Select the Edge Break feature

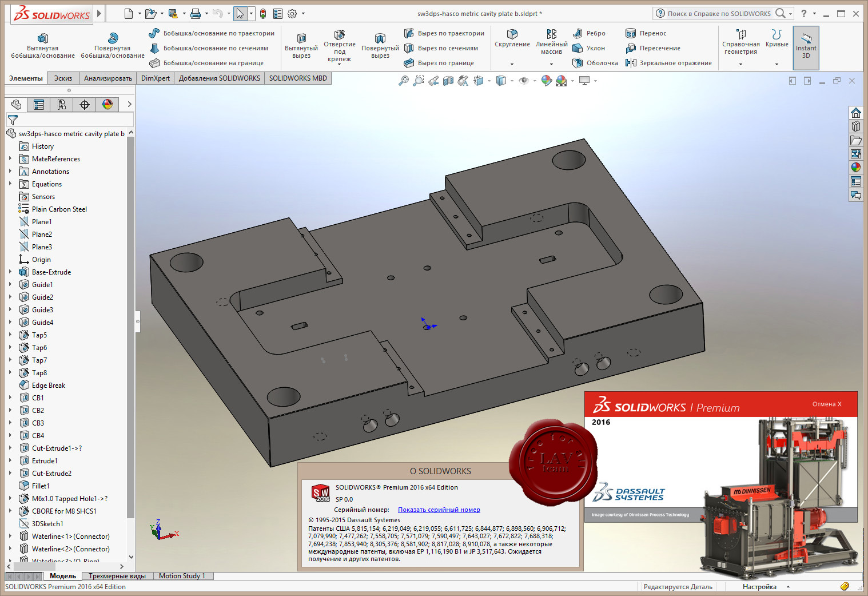point(49,386)
